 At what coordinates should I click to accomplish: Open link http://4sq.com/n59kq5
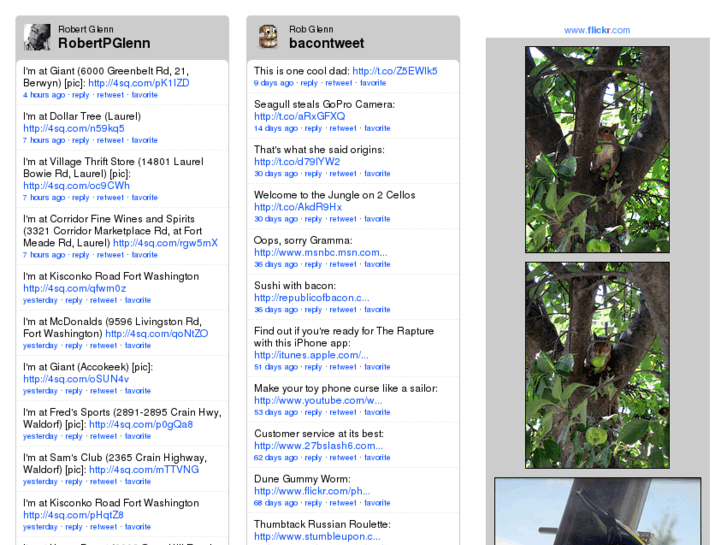[74, 128]
